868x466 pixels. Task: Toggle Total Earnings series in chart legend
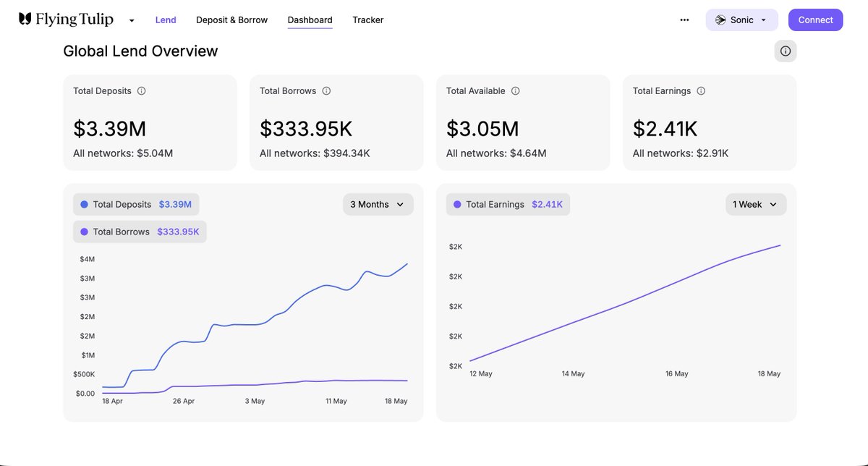point(508,205)
